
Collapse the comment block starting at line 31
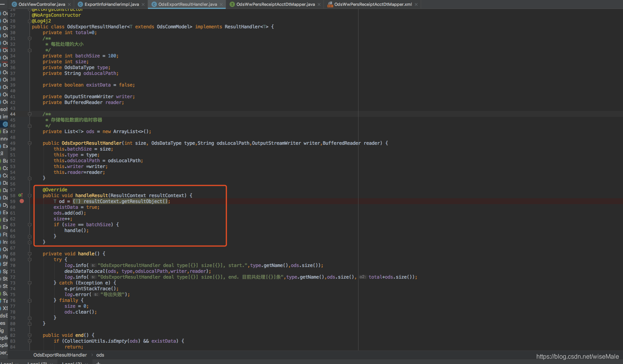tap(30, 38)
